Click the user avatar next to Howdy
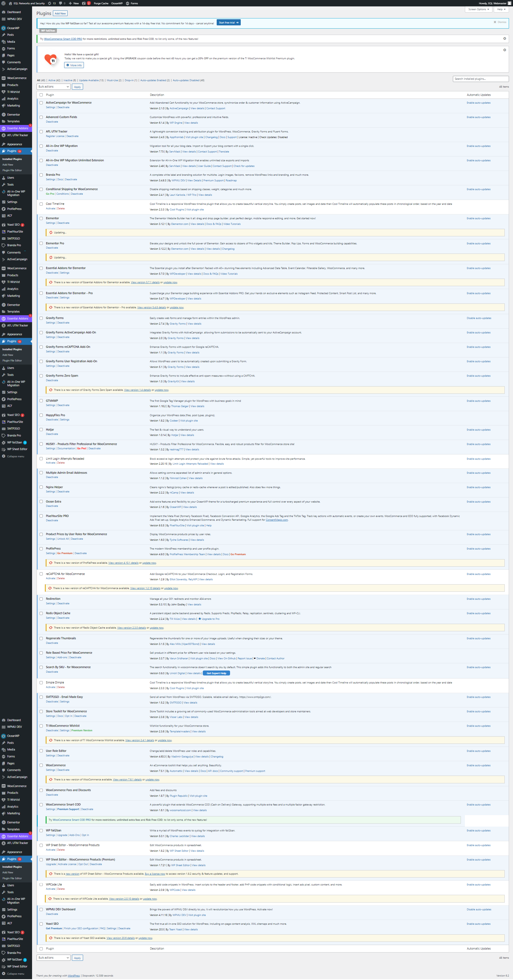 (510, 3)
